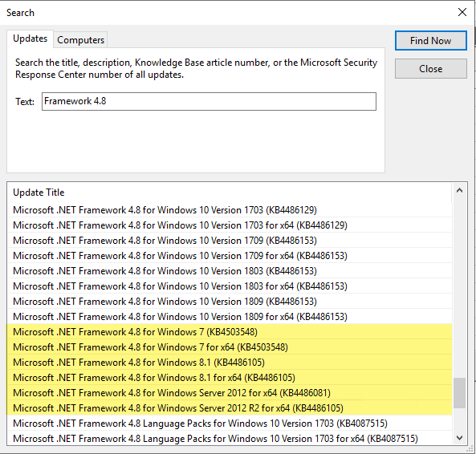Select Windows 10 Version 1809 for x64 (KB4486153)

pos(230,317)
